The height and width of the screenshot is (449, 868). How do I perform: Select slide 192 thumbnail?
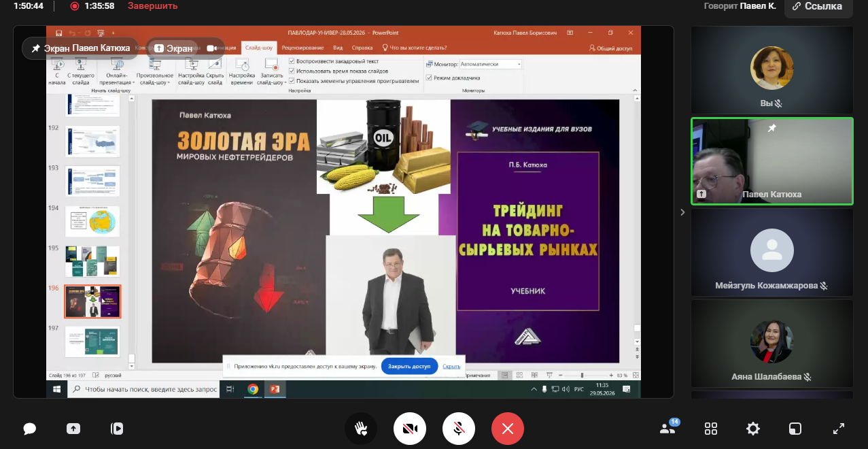click(x=92, y=142)
